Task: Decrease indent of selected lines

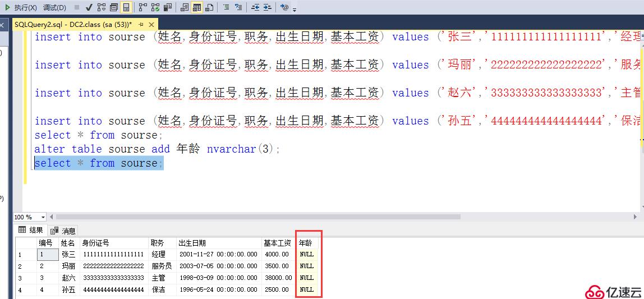Action: click(x=255, y=7)
